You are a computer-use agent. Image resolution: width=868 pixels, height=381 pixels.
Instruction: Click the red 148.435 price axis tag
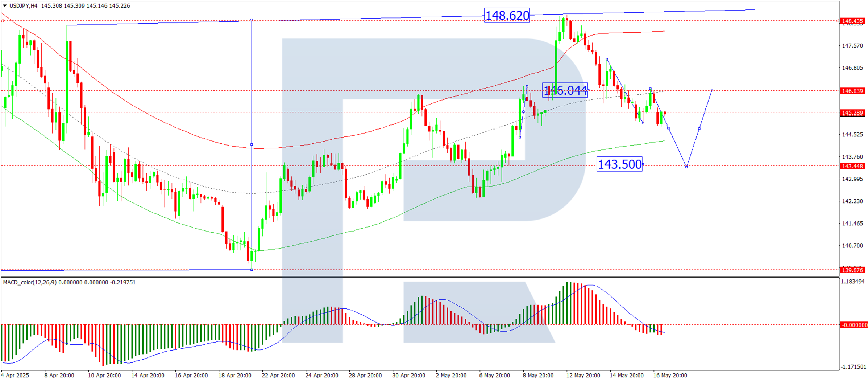(x=852, y=21)
